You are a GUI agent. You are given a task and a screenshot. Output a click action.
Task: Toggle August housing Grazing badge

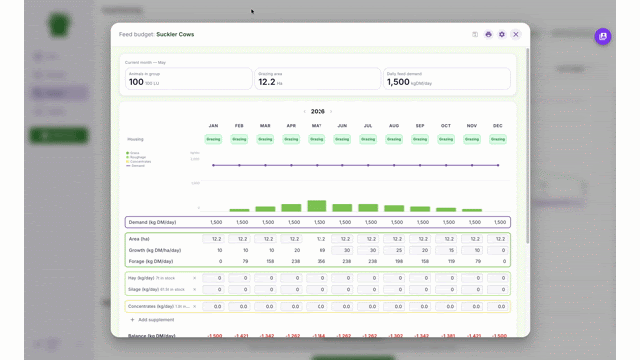[x=394, y=139]
